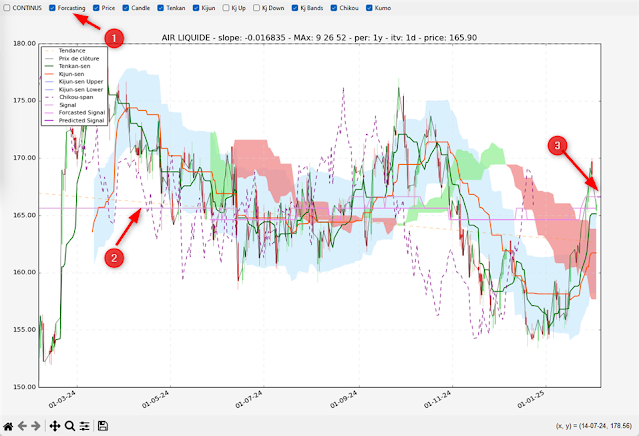639x436 pixels.
Task: Activate the Zoom magnifier tool
Action: [70, 426]
